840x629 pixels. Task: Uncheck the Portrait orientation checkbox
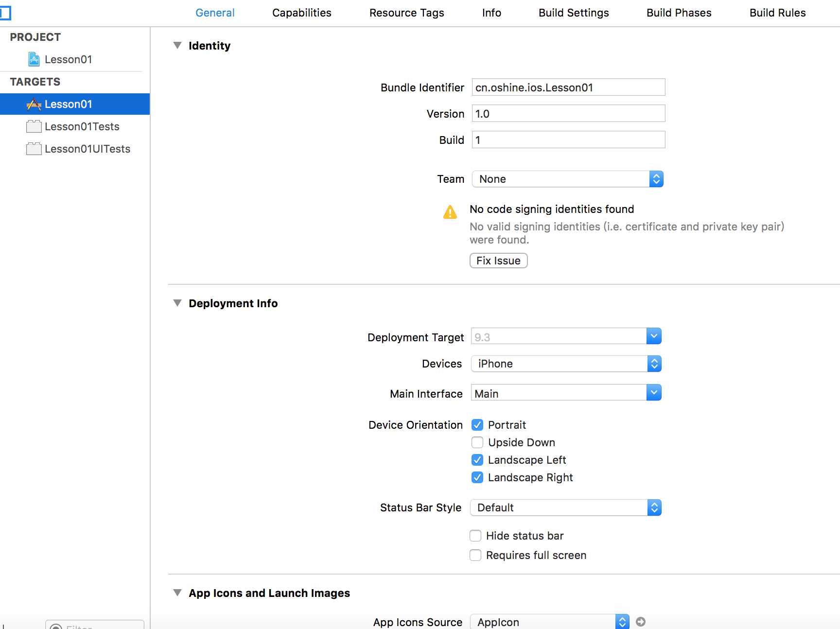point(477,425)
